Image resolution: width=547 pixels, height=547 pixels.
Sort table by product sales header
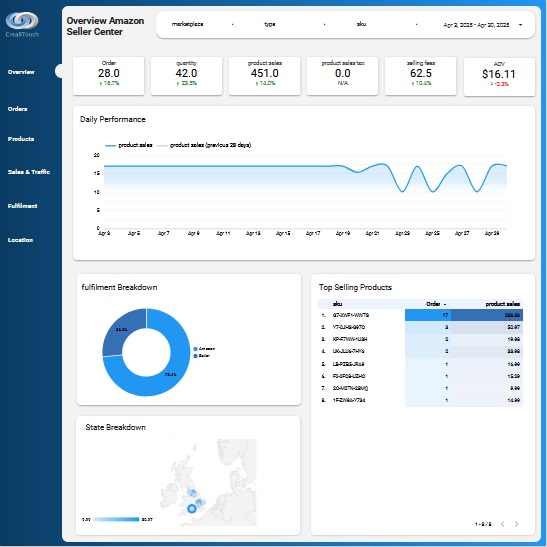coord(503,304)
